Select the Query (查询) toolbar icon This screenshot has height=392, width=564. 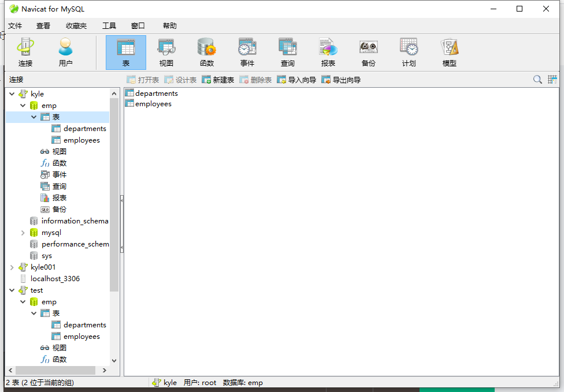click(x=287, y=53)
